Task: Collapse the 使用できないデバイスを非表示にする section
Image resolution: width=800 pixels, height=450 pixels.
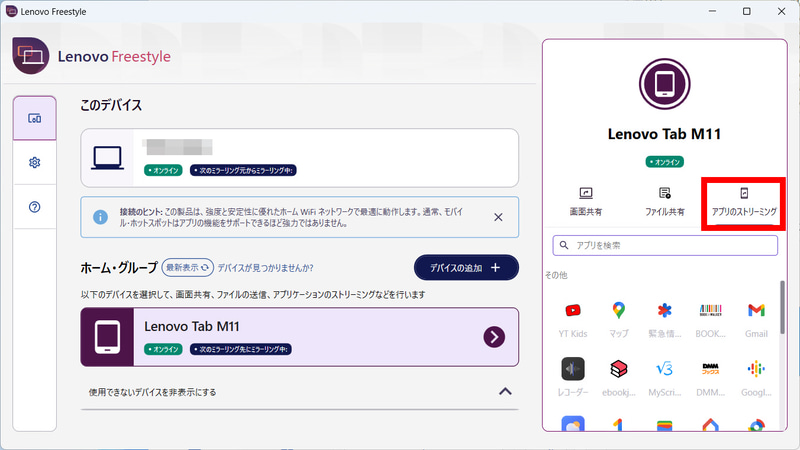Action: (505, 392)
